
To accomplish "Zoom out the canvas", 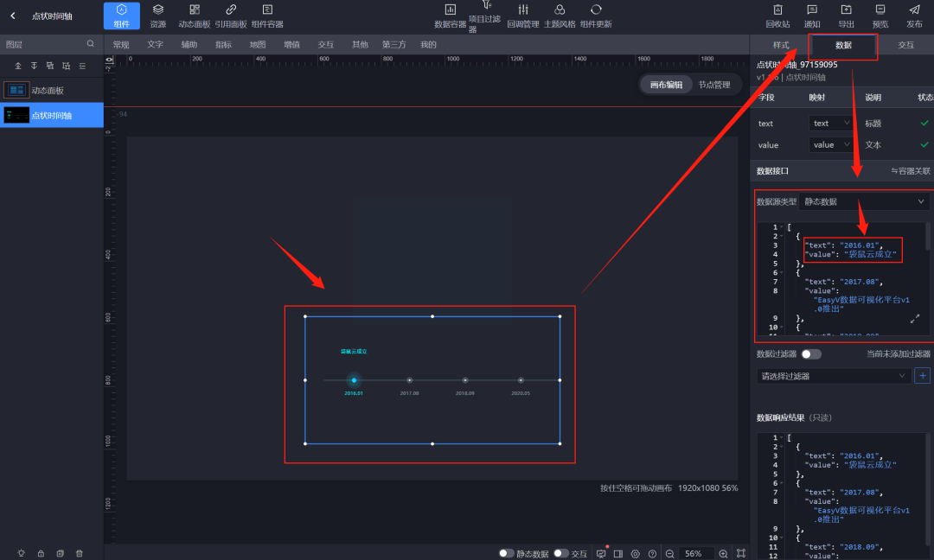I will (x=669, y=553).
